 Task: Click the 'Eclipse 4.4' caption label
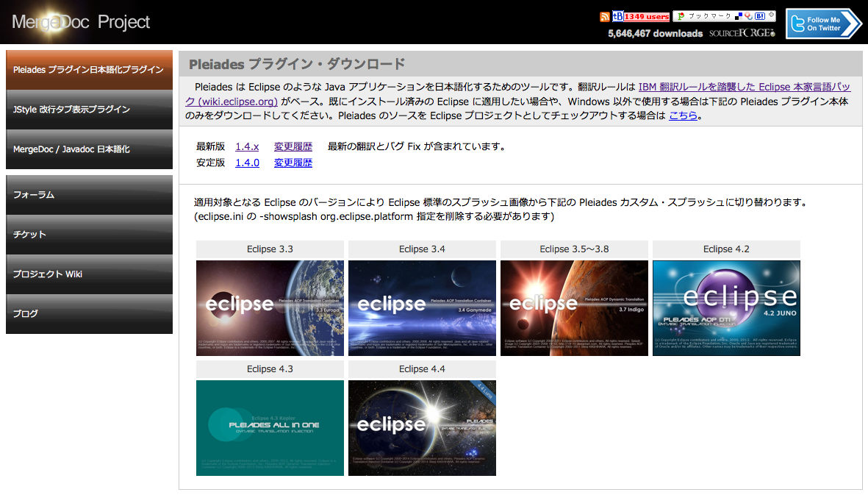[x=422, y=368]
